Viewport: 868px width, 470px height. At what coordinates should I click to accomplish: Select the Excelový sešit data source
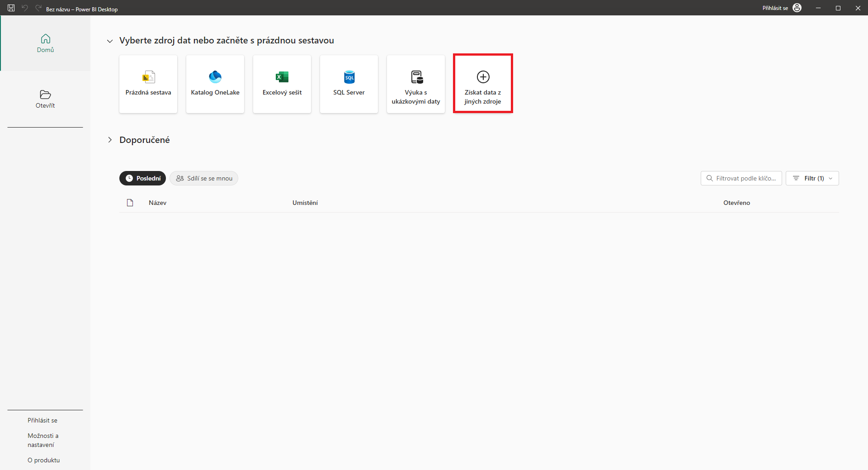tap(282, 84)
